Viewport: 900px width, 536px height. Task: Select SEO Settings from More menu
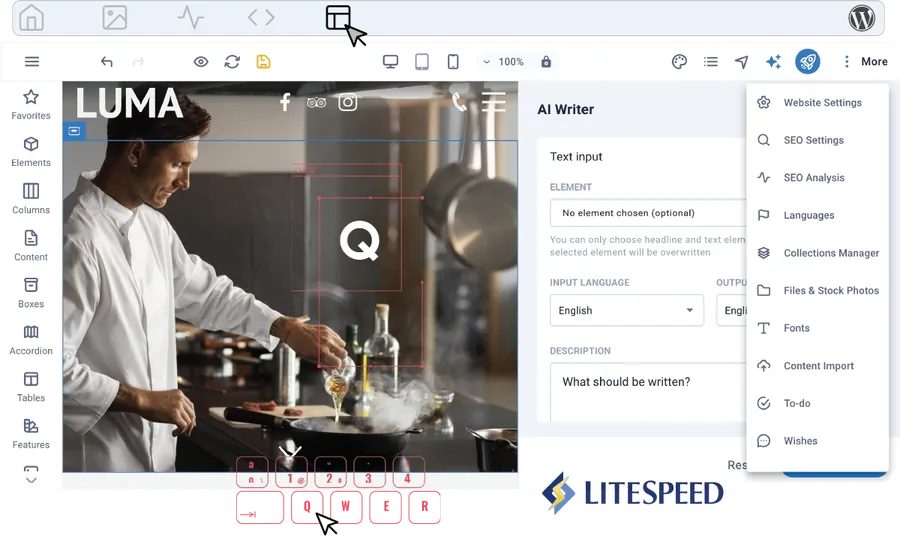click(x=813, y=140)
